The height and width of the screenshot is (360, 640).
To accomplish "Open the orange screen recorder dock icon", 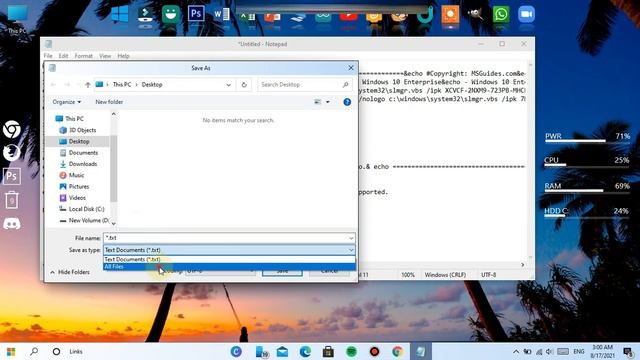I will pyautogui.click(x=450, y=14).
